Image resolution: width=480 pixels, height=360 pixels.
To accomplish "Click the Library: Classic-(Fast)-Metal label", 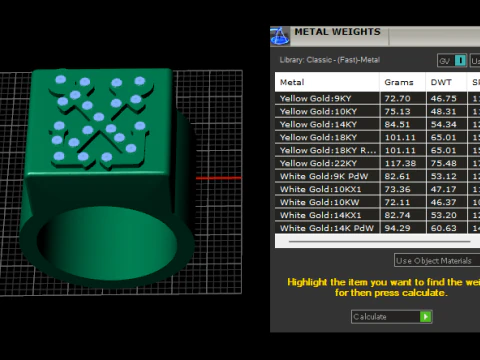I will point(330,60).
